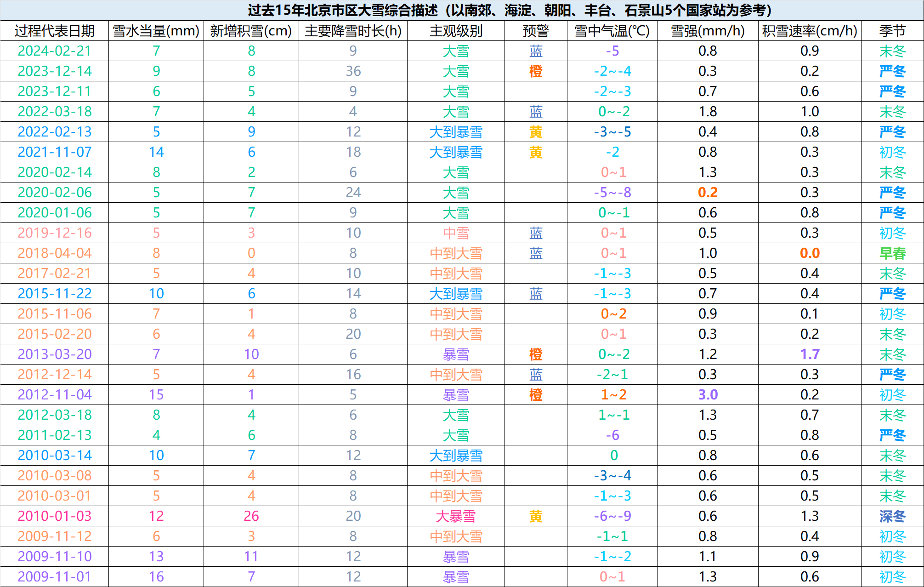Viewport: 924px width, 587px height.
Task: Click the -6~-9 temperature cell
Action: click(612, 516)
